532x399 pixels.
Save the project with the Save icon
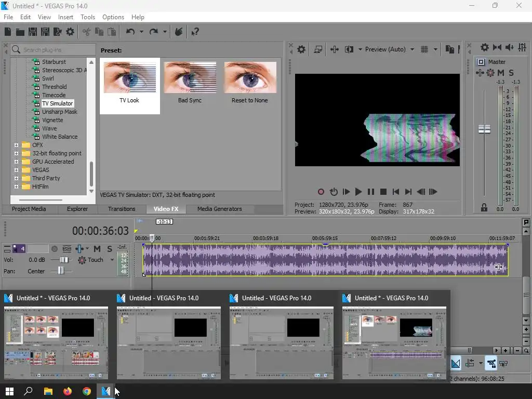click(33, 32)
